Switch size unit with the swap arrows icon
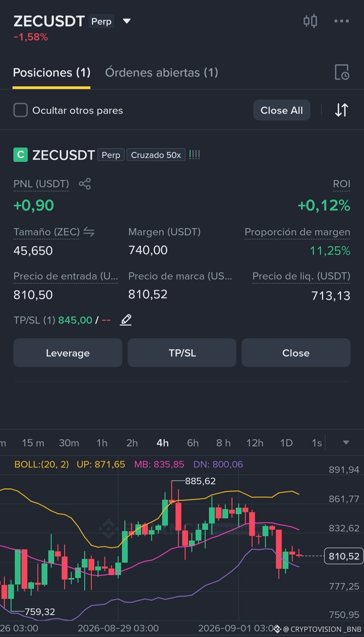 point(89,232)
